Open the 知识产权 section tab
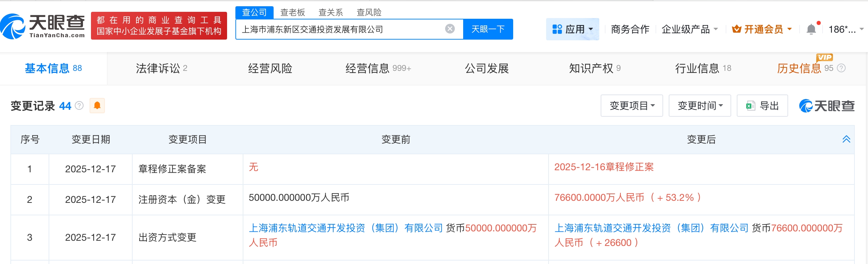Image resolution: width=868 pixels, height=264 pixels. coord(594,68)
